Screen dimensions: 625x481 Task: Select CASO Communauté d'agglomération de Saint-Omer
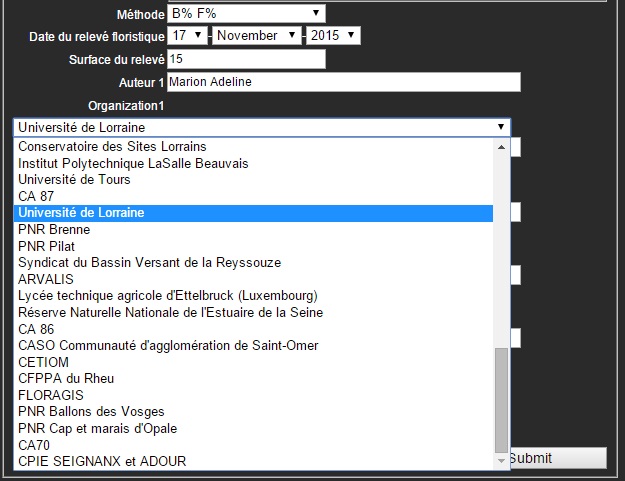click(x=166, y=346)
